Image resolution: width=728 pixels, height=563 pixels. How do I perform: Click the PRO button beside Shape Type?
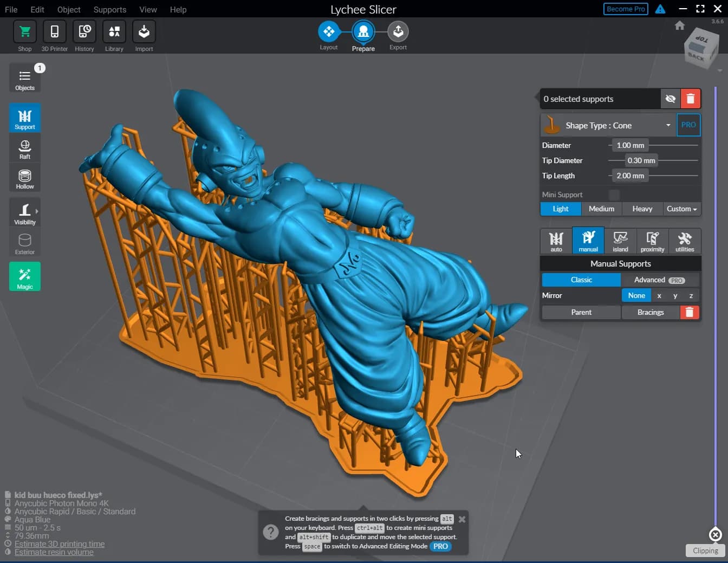688,125
